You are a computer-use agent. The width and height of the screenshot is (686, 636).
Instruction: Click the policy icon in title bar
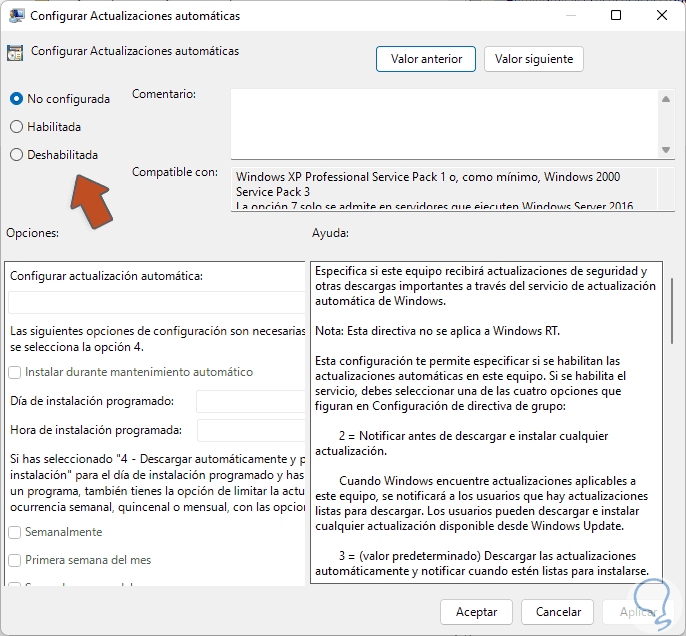coord(17,16)
